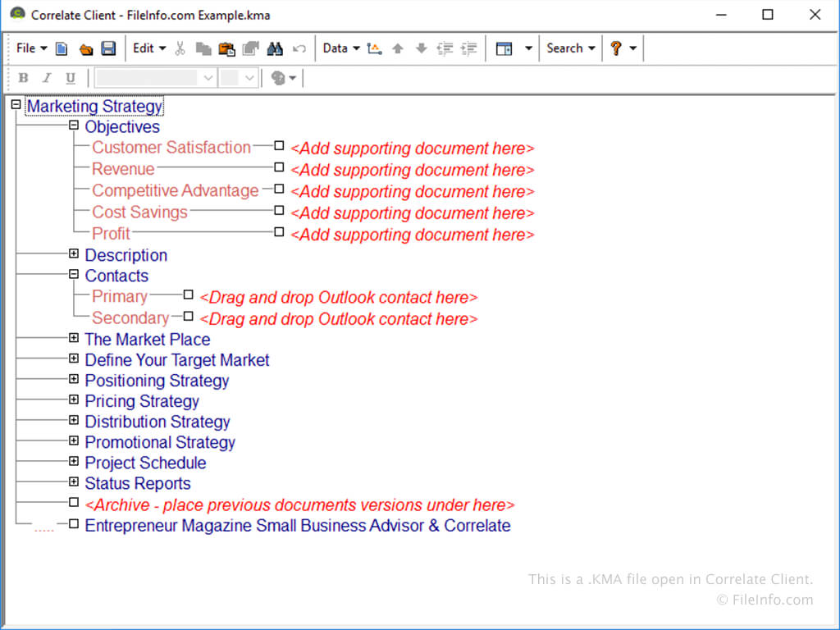Collapse the Marketing Strategy root node
The image size is (840, 630).
click(x=16, y=104)
